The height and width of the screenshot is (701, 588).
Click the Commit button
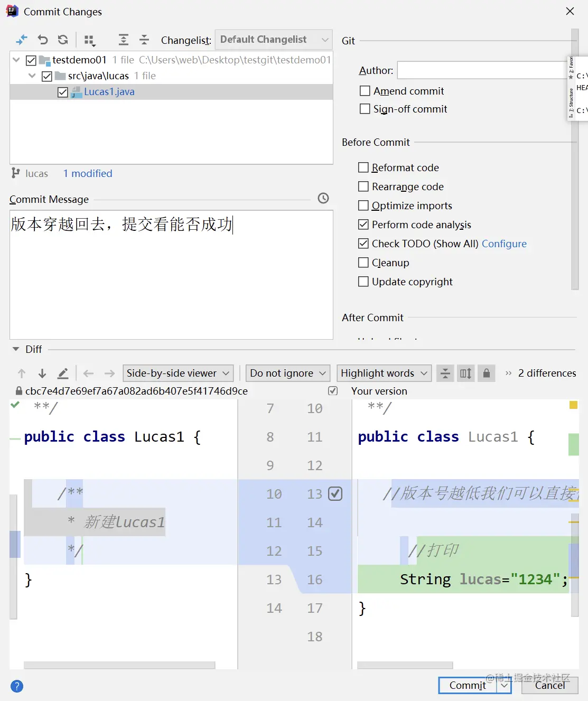[x=468, y=686]
